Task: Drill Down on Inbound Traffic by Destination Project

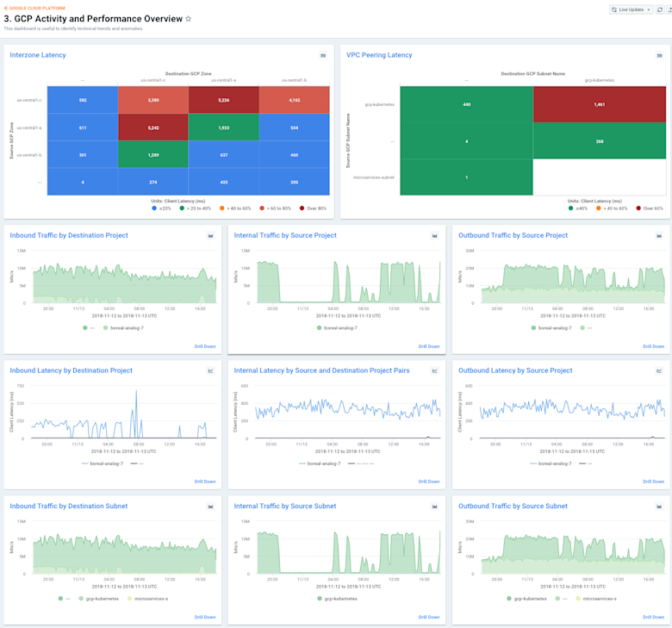Action: (x=205, y=346)
